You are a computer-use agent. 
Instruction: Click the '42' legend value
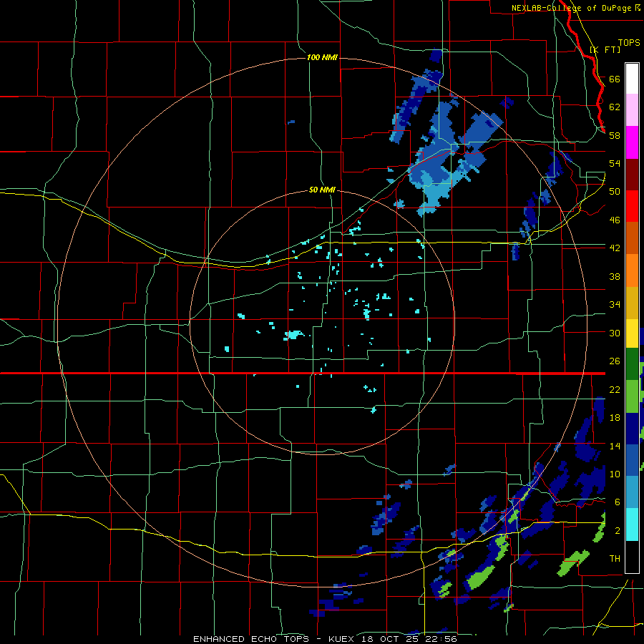click(615, 248)
